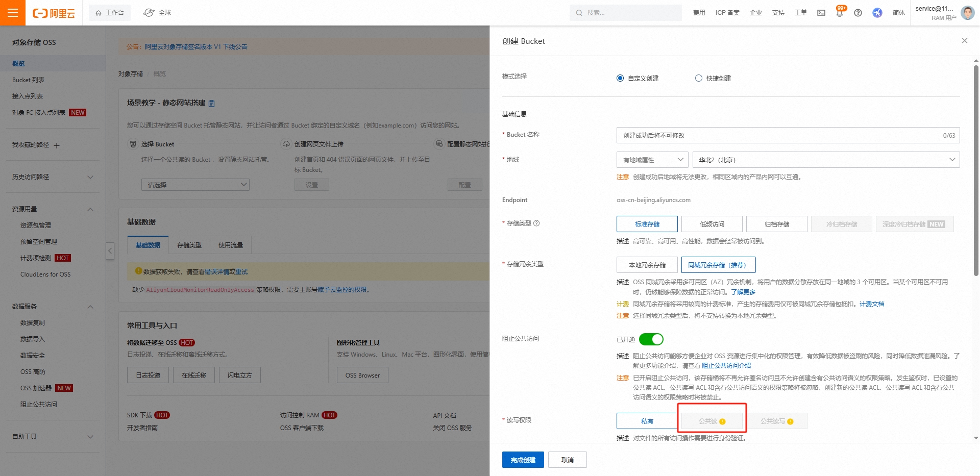
Task: Switch Bucket creation mode to 快捷创建
Action: click(698, 78)
